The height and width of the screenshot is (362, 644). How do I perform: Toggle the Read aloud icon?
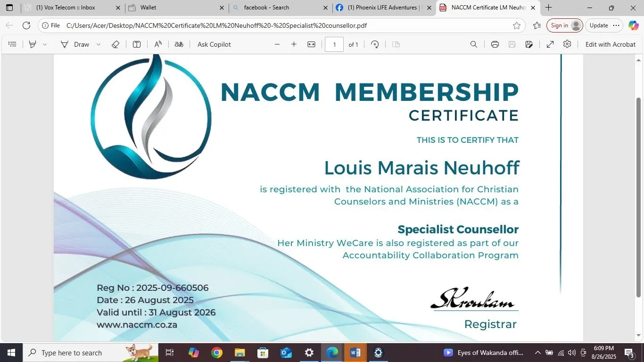(158, 44)
